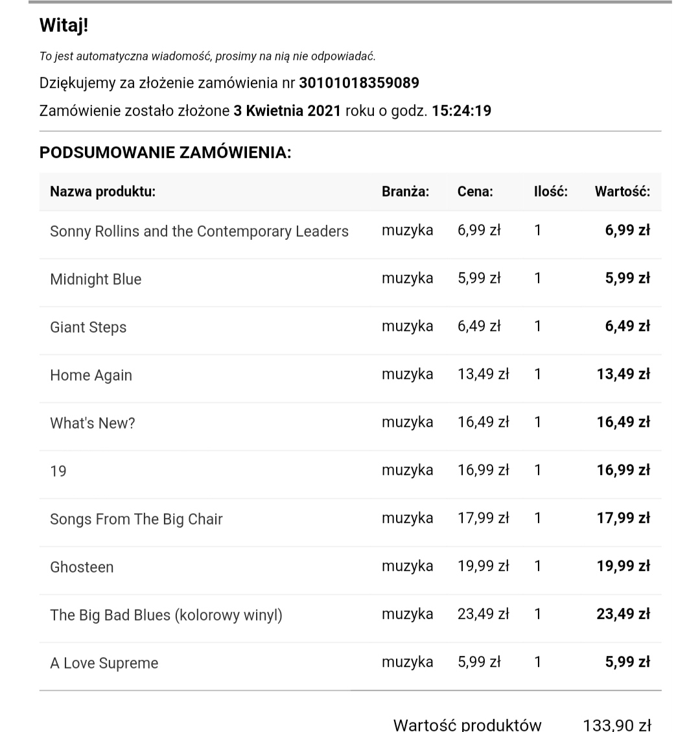This screenshot has height=732, width=700.
Task: Click order number 30101018359089
Action: [x=359, y=83]
